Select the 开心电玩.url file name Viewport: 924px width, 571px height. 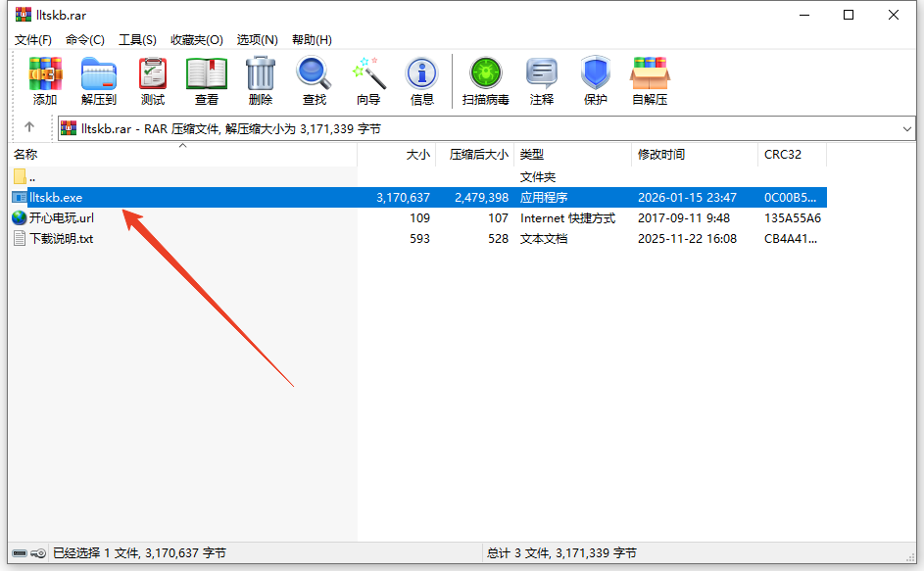pyautogui.click(x=62, y=218)
